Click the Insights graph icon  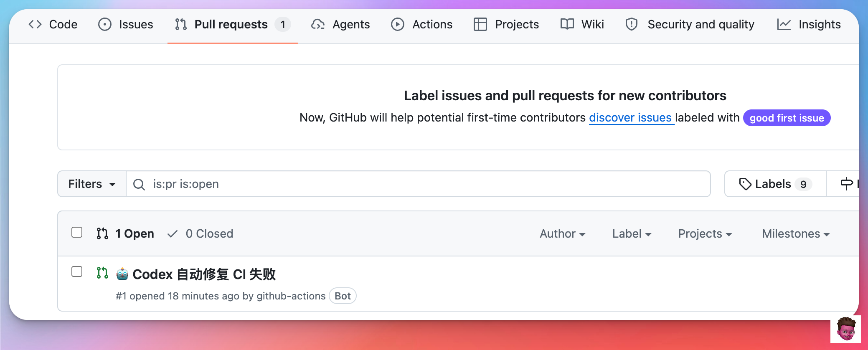pyautogui.click(x=784, y=24)
